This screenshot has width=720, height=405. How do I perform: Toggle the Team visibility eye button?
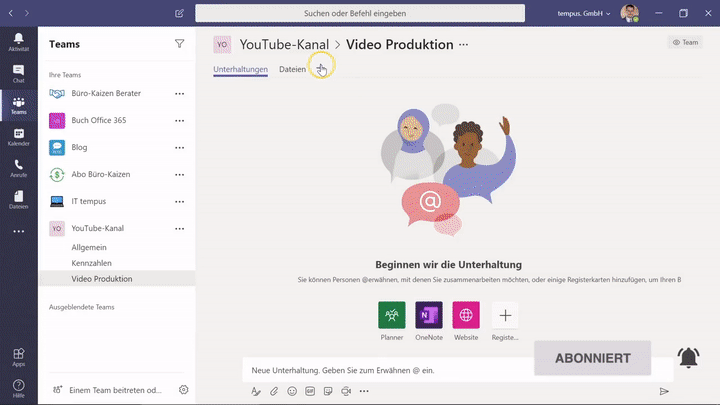coord(685,42)
